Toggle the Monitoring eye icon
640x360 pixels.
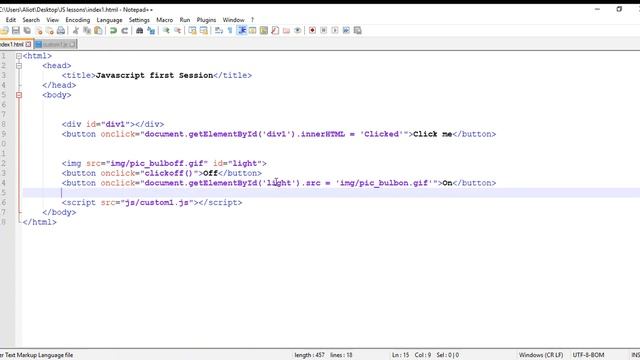pos(298,31)
